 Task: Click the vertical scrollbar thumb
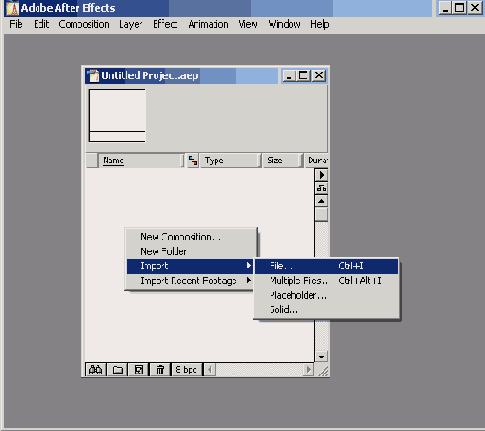pyautogui.click(x=321, y=215)
